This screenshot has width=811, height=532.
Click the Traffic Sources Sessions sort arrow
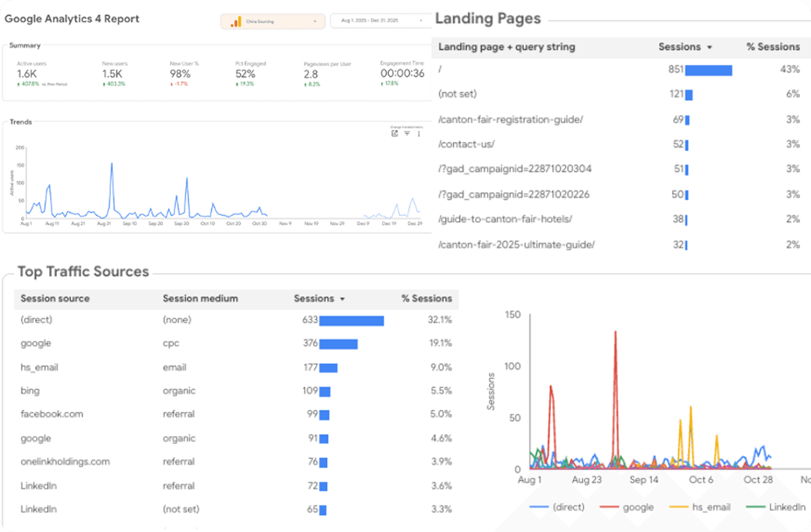pos(343,299)
